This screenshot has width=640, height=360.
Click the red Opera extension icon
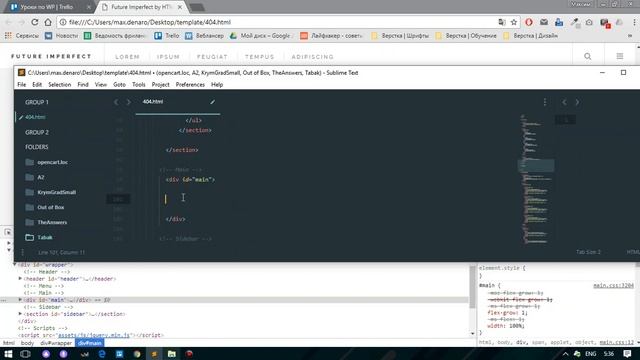coord(529,22)
